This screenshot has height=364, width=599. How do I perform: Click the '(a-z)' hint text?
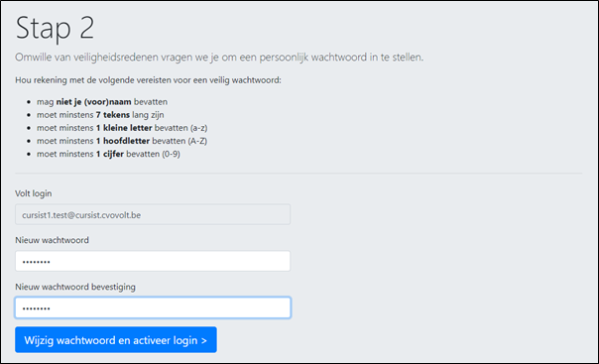click(198, 128)
